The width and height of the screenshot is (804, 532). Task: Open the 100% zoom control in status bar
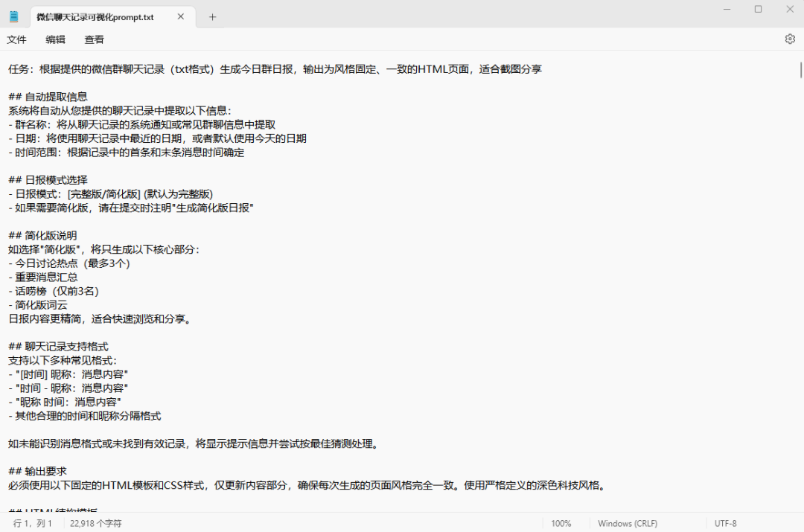coord(563,523)
